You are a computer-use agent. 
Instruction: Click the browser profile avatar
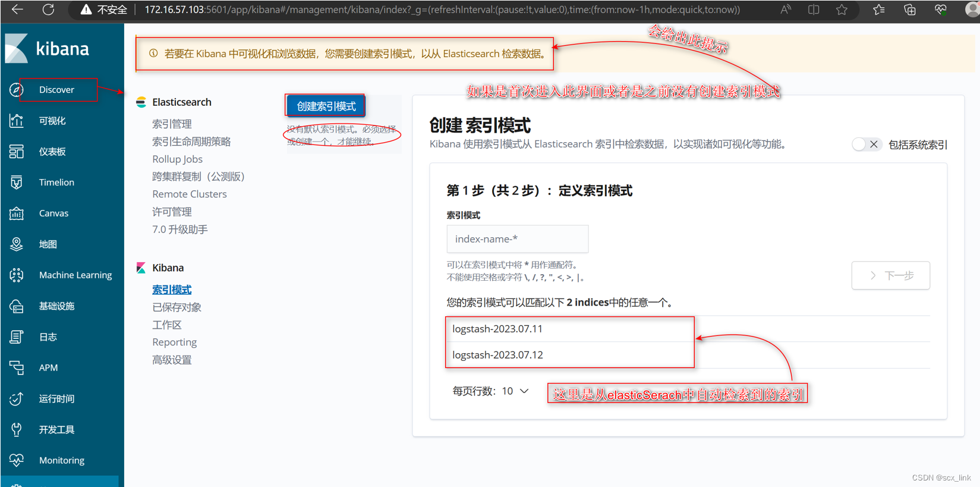pyautogui.click(x=972, y=10)
